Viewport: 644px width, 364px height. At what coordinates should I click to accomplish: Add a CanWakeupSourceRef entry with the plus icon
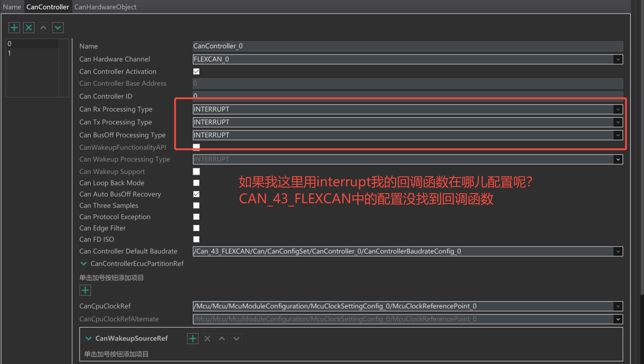click(x=192, y=338)
